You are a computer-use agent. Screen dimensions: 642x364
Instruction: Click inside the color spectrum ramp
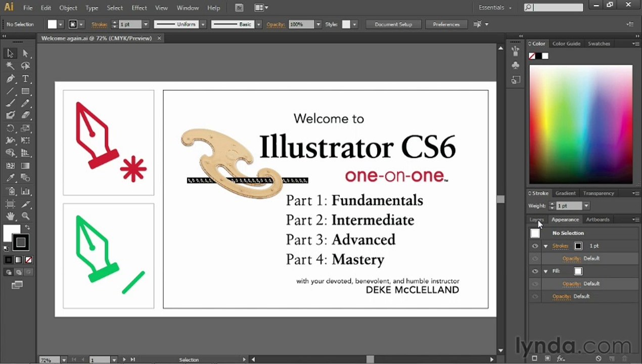point(580,124)
